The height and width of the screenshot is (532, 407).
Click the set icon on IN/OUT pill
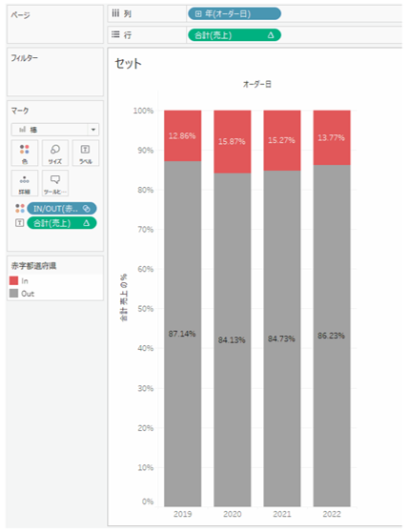pyautogui.click(x=87, y=209)
